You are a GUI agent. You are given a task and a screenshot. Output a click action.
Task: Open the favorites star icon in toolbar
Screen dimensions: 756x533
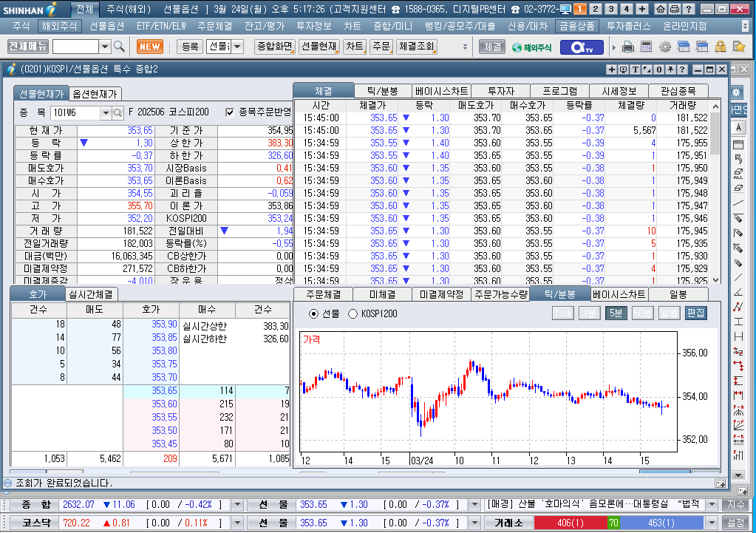[x=739, y=47]
